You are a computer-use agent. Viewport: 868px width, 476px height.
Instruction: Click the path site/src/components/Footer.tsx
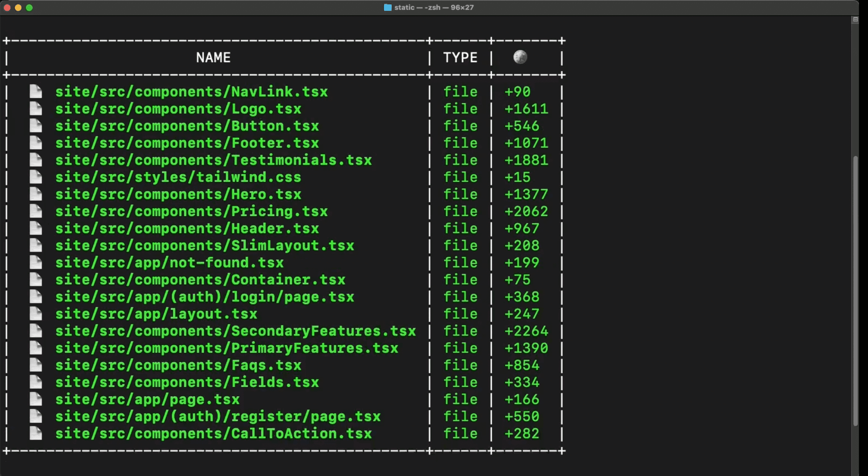[187, 143]
